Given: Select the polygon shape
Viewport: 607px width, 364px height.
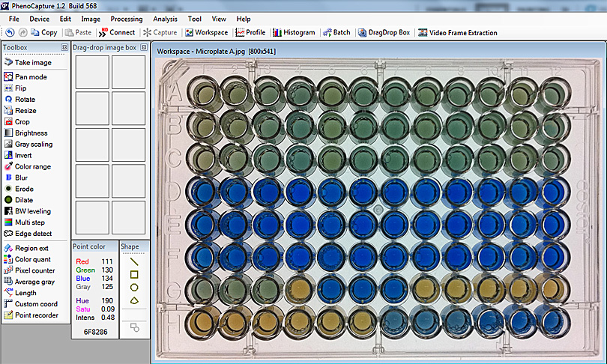Looking at the screenshot, I should pos(134,300).
